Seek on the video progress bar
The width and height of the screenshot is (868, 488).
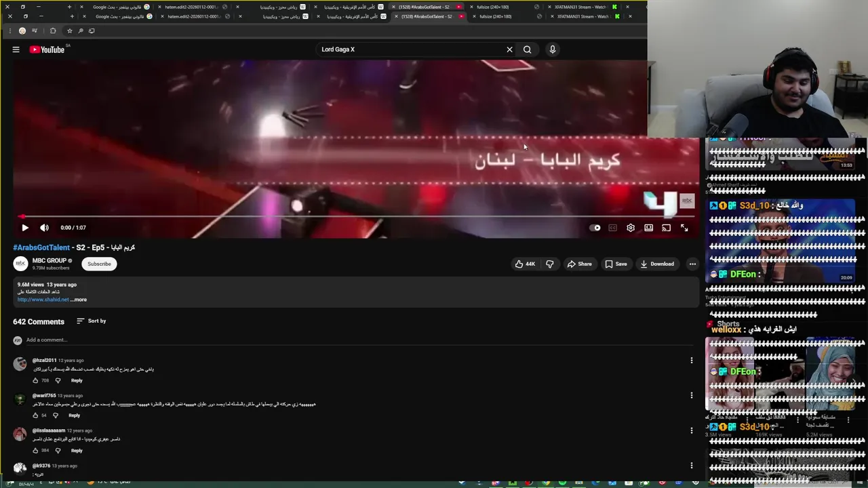(x=356, y=217)
